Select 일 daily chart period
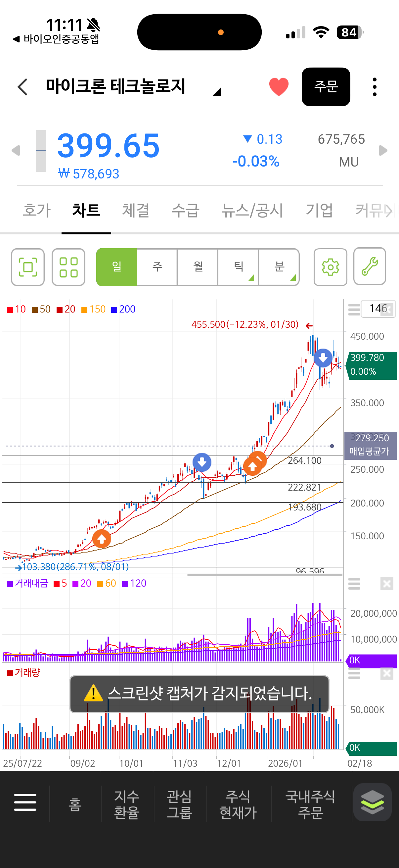 (x=116, y=267)
